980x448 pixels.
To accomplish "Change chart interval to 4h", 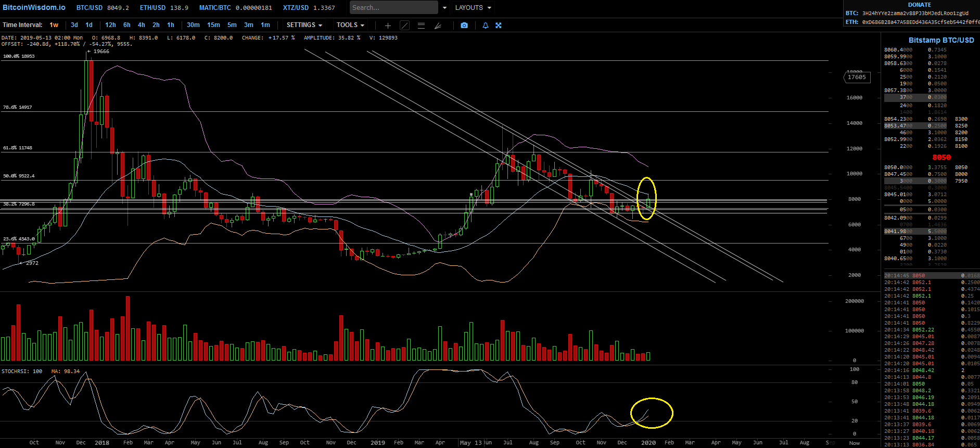I will tap(142, 25).
